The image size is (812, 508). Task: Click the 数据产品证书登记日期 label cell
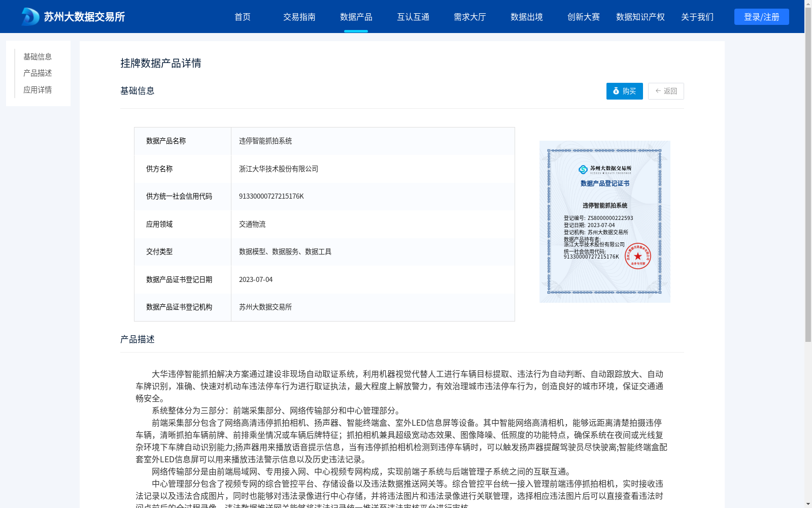[183, 279]
